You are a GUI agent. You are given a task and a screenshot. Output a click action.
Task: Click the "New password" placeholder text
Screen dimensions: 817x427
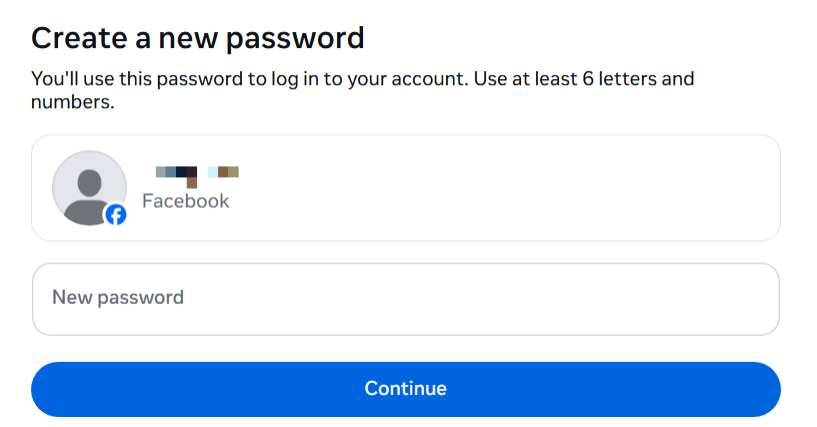pyautogui.click(x=118, y=297)
